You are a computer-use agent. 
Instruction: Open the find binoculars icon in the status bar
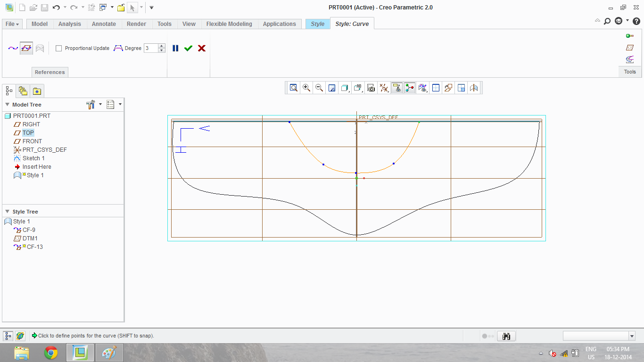(507, 336)
